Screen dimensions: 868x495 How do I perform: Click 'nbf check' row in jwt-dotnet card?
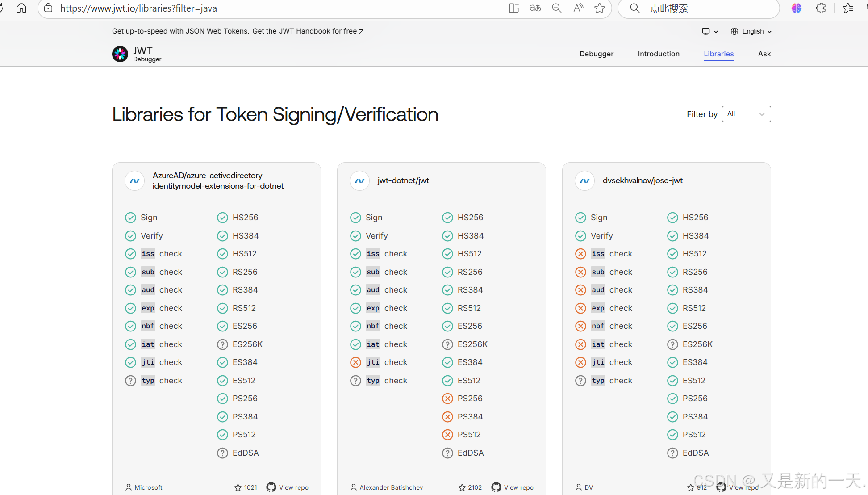tap(379, 326)
